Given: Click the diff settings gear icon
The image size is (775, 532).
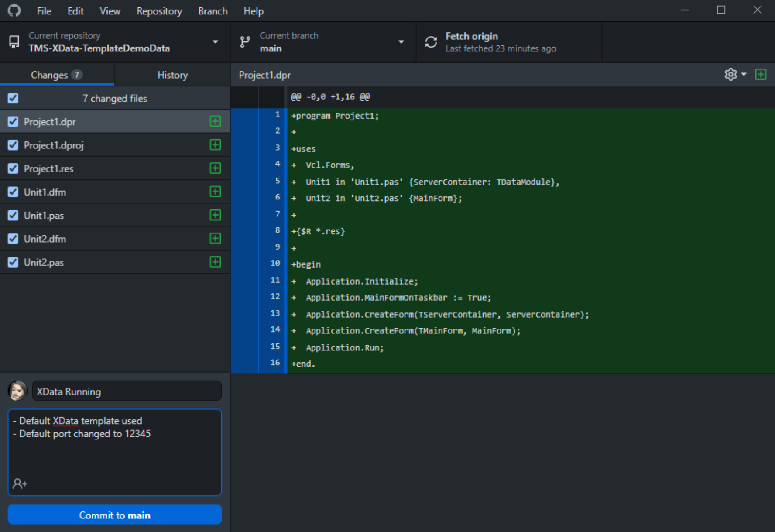Looking at the screenshot, I should [x=730, y=75].
